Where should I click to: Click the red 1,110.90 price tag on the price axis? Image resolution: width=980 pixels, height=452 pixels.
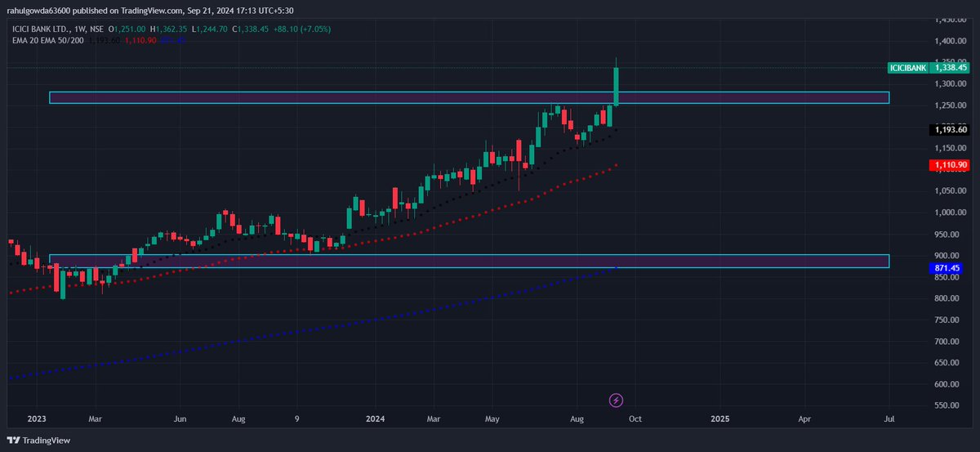[x=951, y=165]
